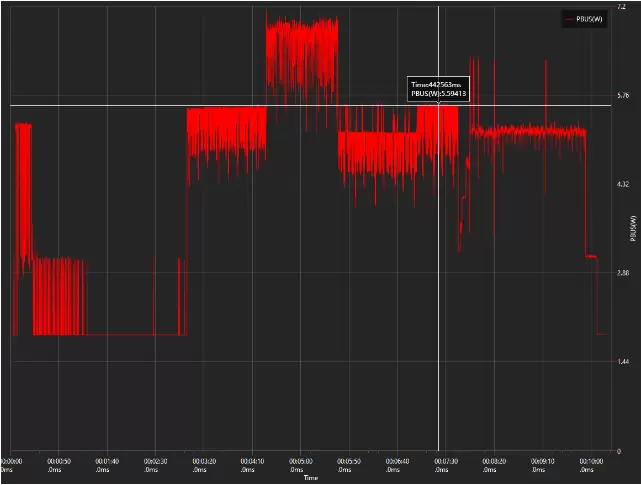Screen dimensions: 641x485
Task: Click the 1.44 power axis label
Action: point(623,362)
